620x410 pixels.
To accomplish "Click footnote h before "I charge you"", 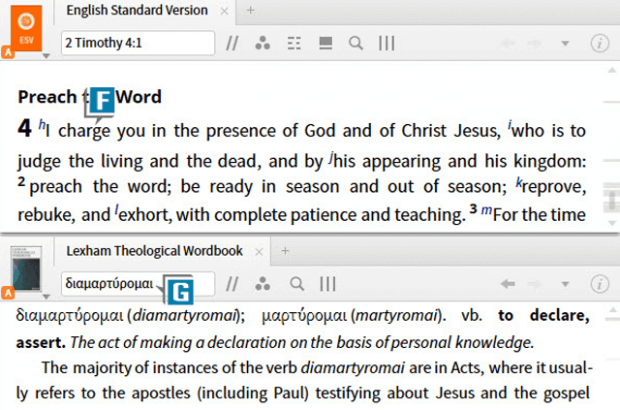I will pos(42,125).
